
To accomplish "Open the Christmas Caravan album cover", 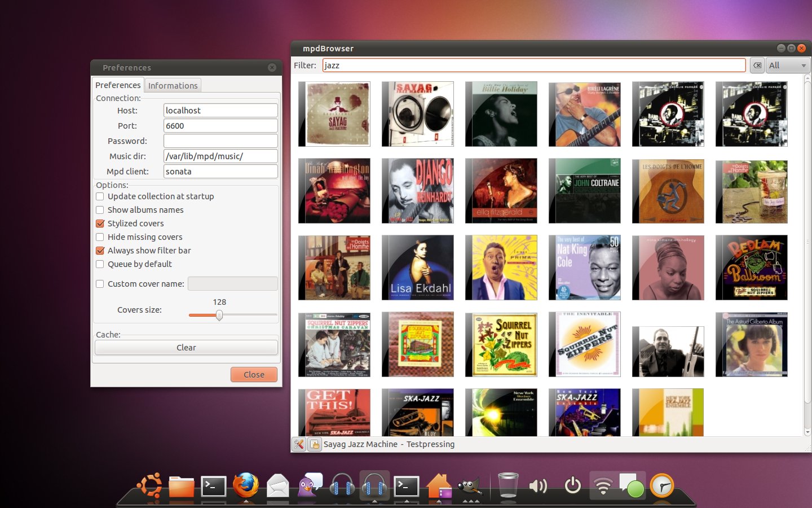I will tap(334, 344).
